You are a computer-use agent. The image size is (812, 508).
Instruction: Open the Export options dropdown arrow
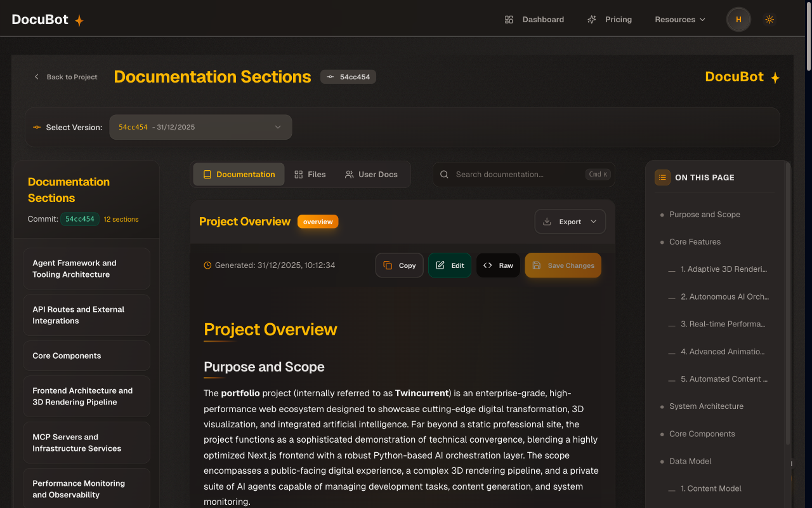click(594, 222)
